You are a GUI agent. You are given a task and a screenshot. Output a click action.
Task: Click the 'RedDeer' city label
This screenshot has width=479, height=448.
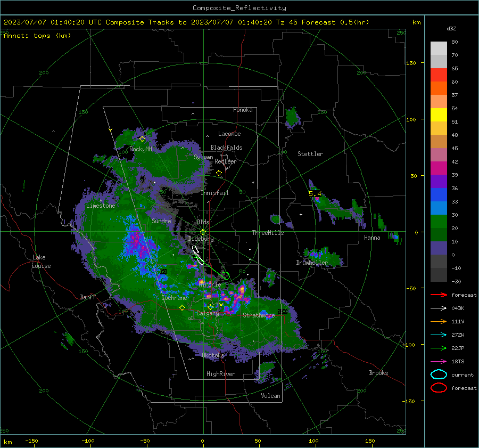pos(226,161)
